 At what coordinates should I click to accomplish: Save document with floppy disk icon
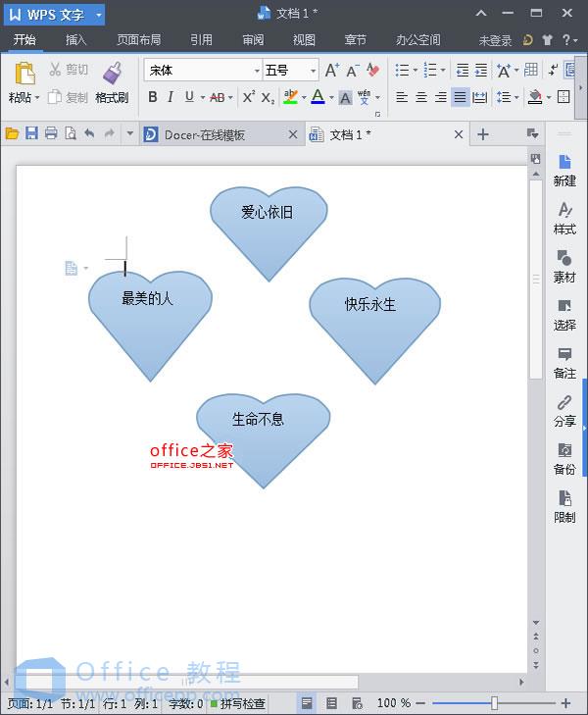[x=31, y=133]
